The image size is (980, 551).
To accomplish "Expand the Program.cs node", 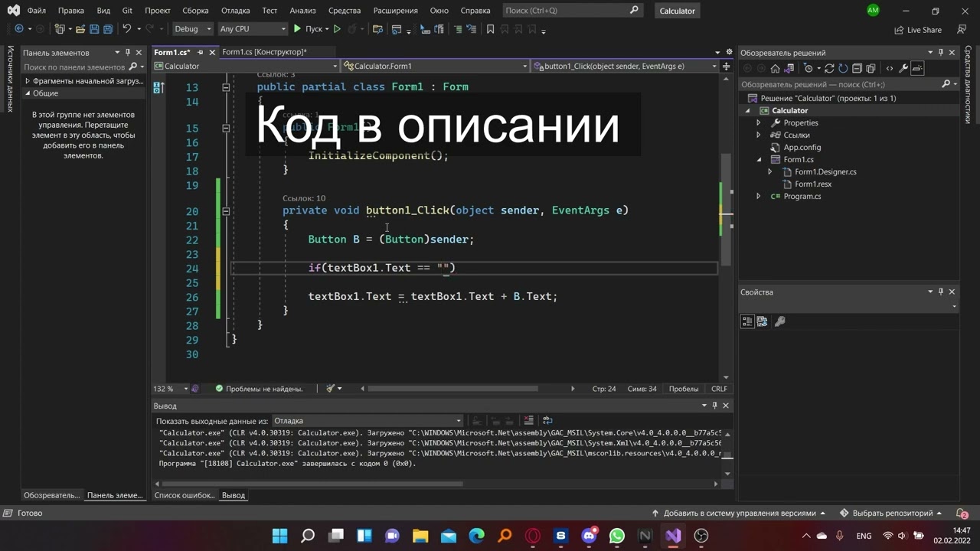I will (759, 196).
